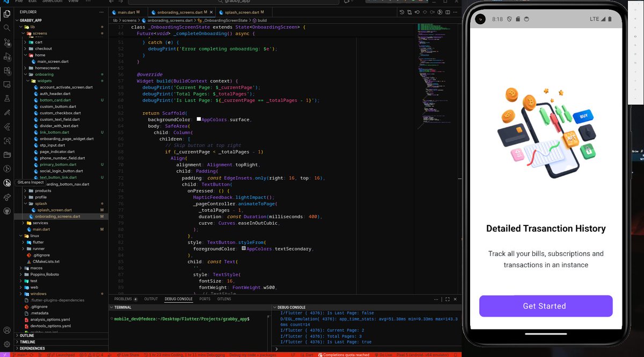Open editor more actions ellipsis
The width and height of the screenshot is (644, 357).
pos(455,12)
